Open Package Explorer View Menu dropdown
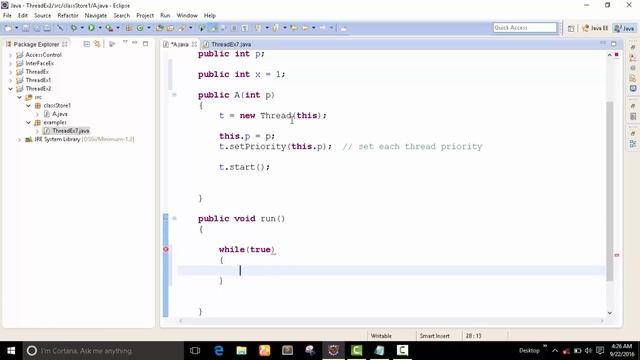The width and height of the screenshot is (640, 360). (x=125, y=42)
